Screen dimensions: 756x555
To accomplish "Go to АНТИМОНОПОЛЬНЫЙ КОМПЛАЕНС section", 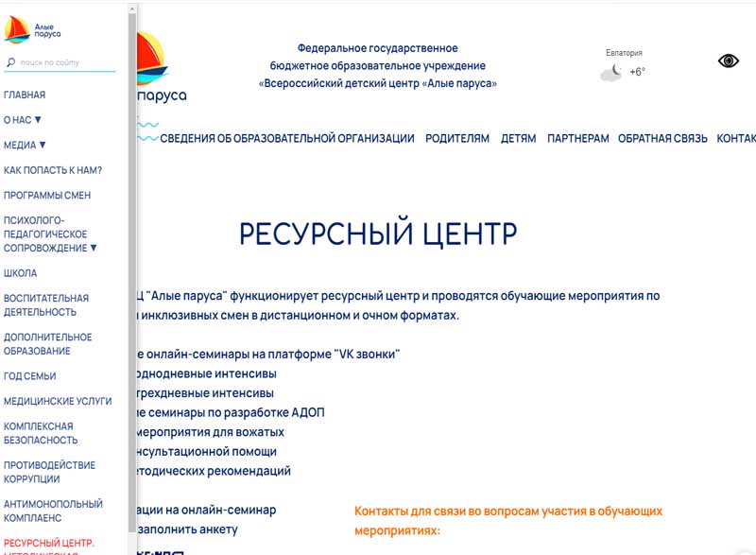I will click(53, 511).
